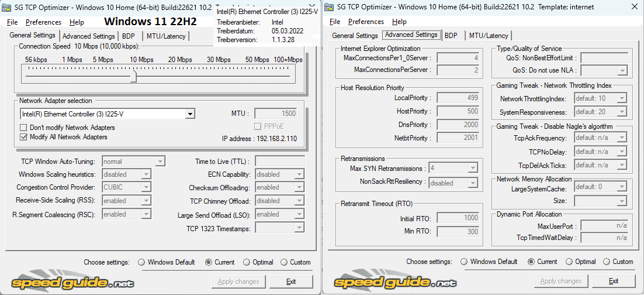Image resolution: width=644 pixels, height=295 pixels.
Task: Switch to MTU/Latency tab in left window
Action: point(166,36)
